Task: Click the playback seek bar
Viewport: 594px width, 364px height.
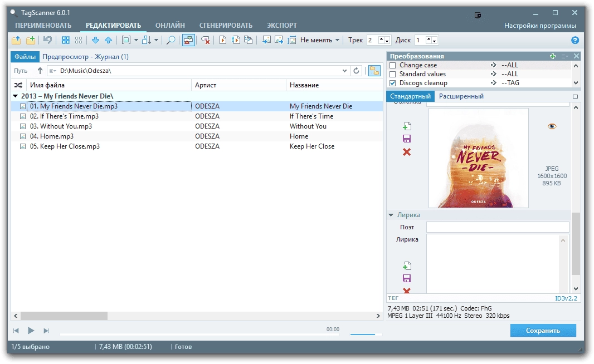Action: pyautogui.click(x=199, y=334)
